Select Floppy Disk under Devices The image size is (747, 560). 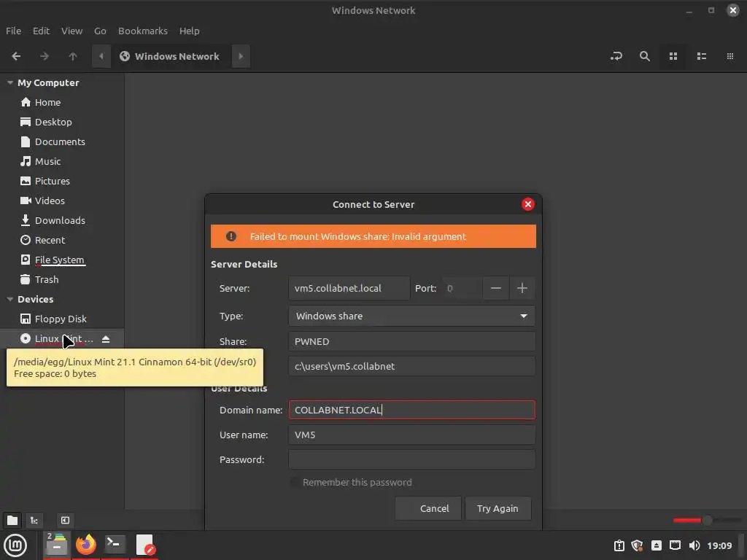click(x=62, y=319)
